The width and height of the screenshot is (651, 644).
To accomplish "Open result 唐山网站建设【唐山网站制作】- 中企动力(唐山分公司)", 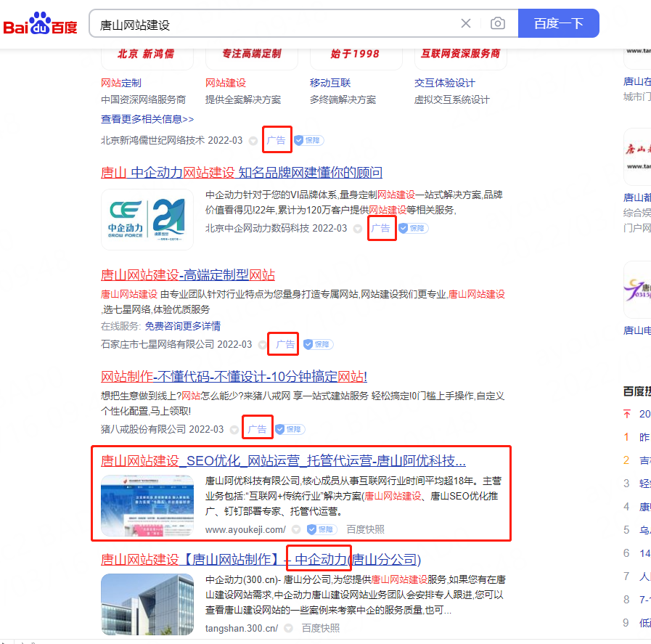I will 261,559.
